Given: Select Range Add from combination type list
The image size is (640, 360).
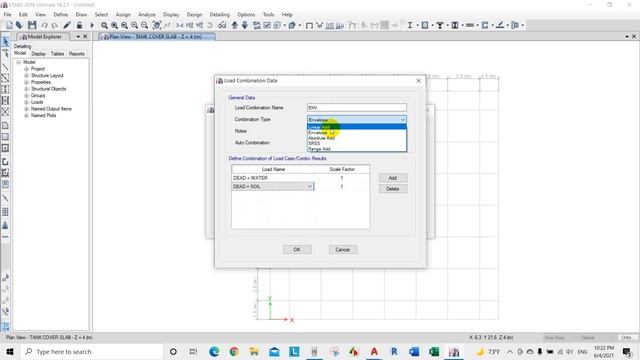Looking at the screenshot, I should (x=357, y=149).
